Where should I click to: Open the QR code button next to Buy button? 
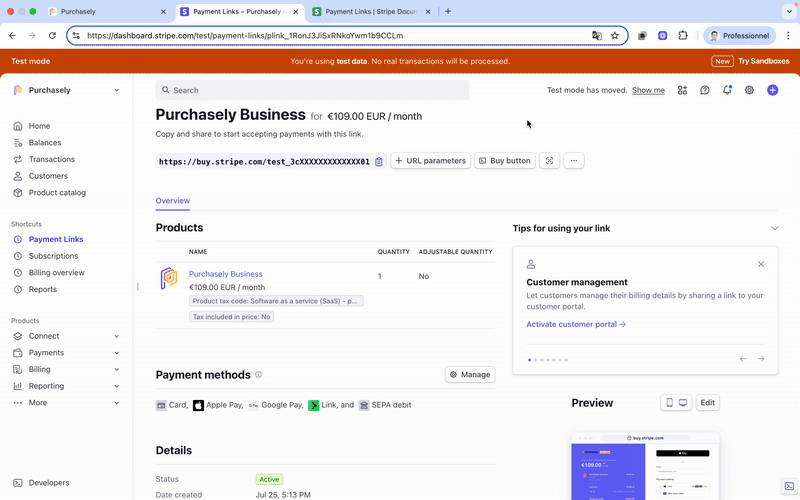[x=549, y=161]
